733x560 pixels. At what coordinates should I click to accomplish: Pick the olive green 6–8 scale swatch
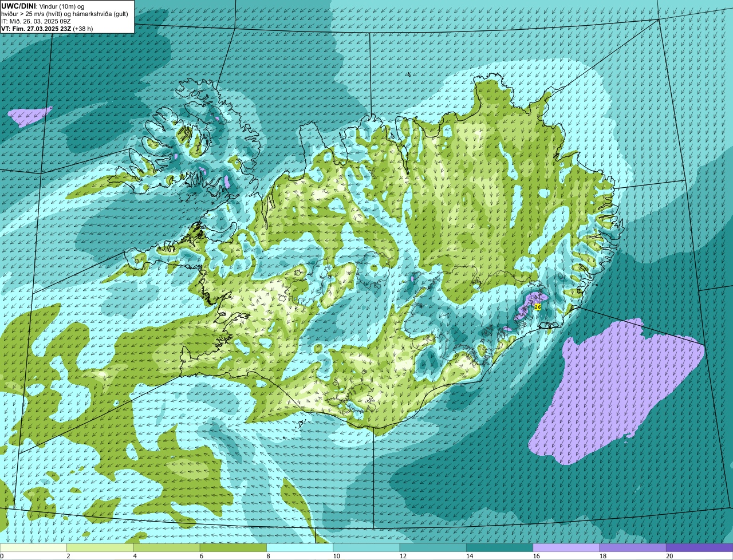tap(233, 547)
